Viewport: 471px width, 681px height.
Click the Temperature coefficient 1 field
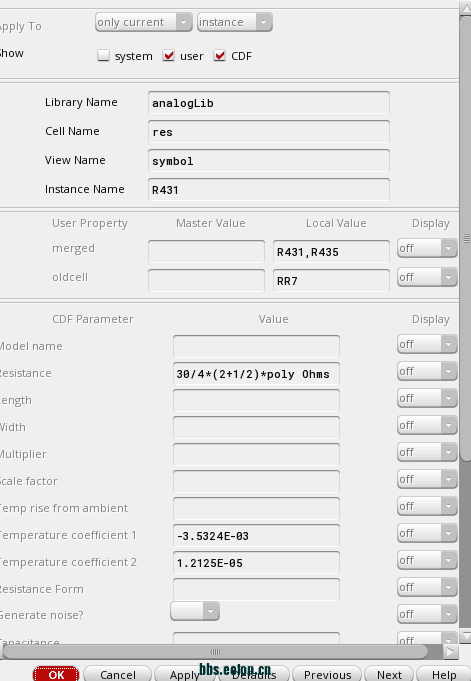[x=256, y=536]
